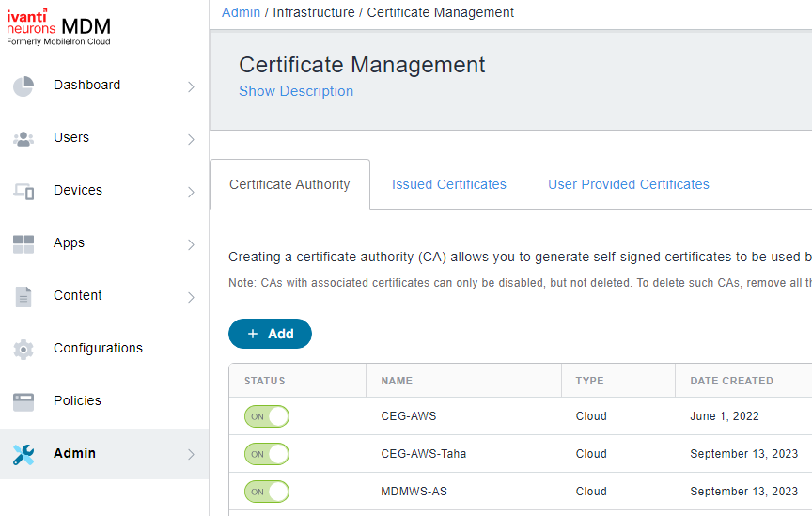
Task: Click the Content document icon
Action: 23,297
